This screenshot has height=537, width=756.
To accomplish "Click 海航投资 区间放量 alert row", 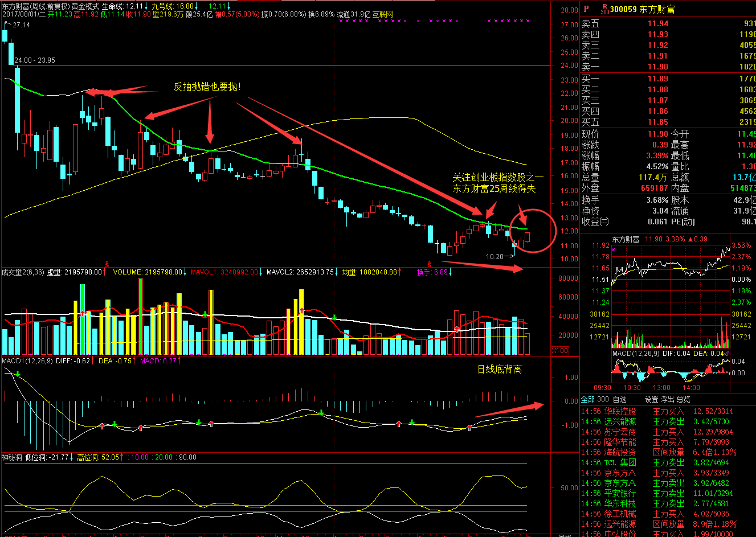I will point(668,452).
